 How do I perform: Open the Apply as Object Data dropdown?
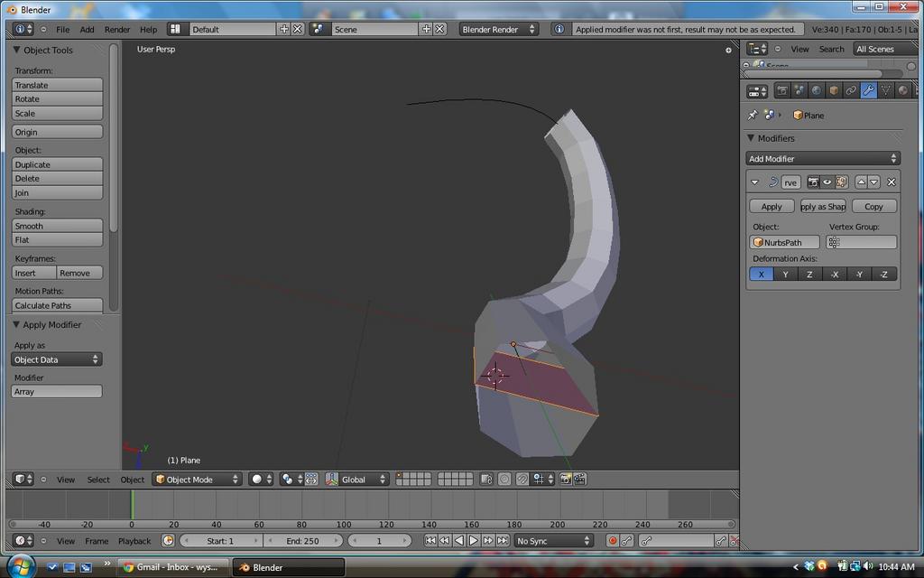point(57,359)
